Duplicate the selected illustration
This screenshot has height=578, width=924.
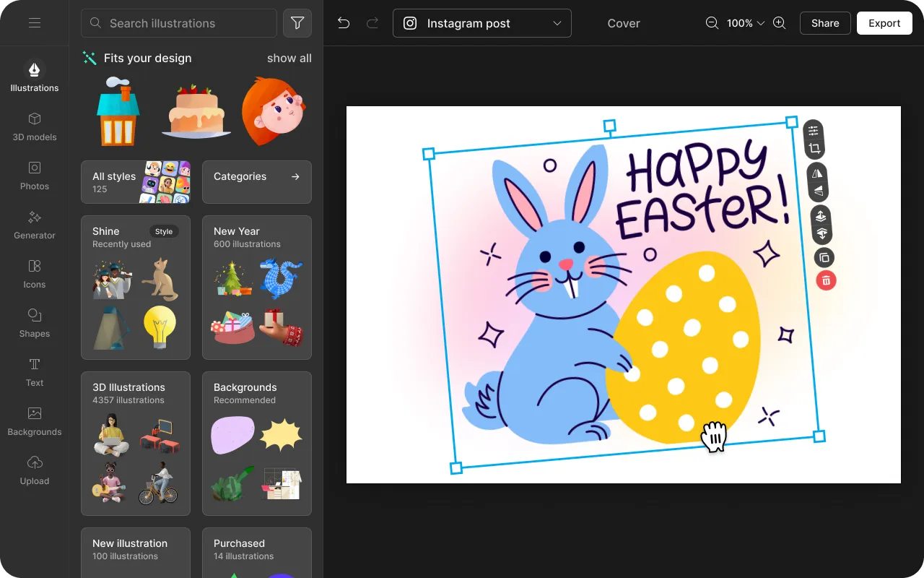[x=824, y=257]
